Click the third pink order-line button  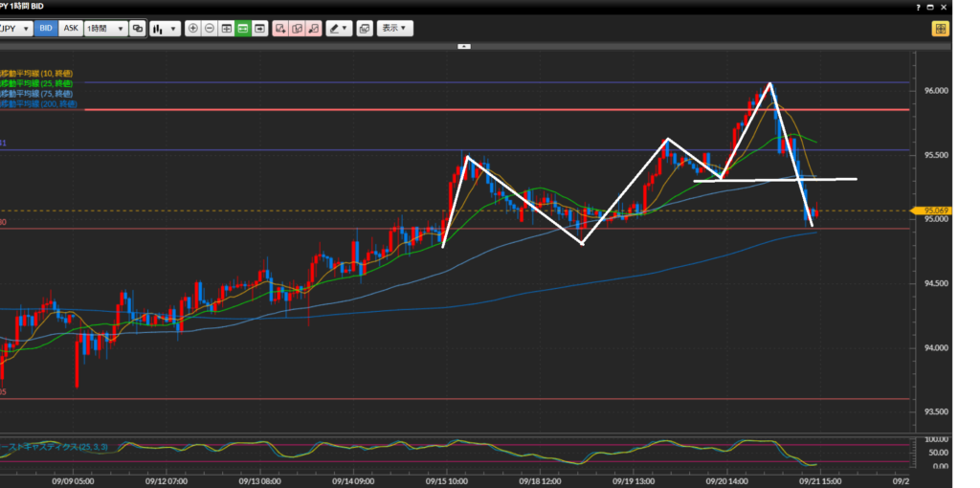point(313,29)
